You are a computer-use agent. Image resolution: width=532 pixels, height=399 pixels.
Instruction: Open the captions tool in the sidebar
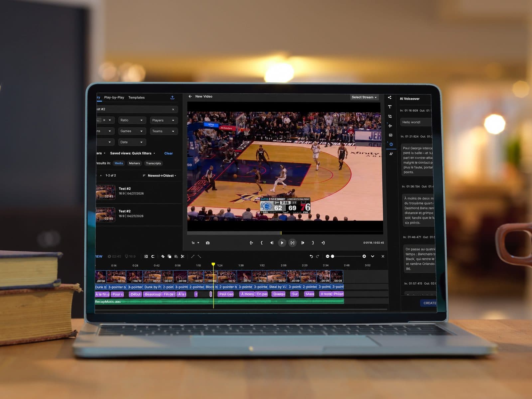coord(391,135)
